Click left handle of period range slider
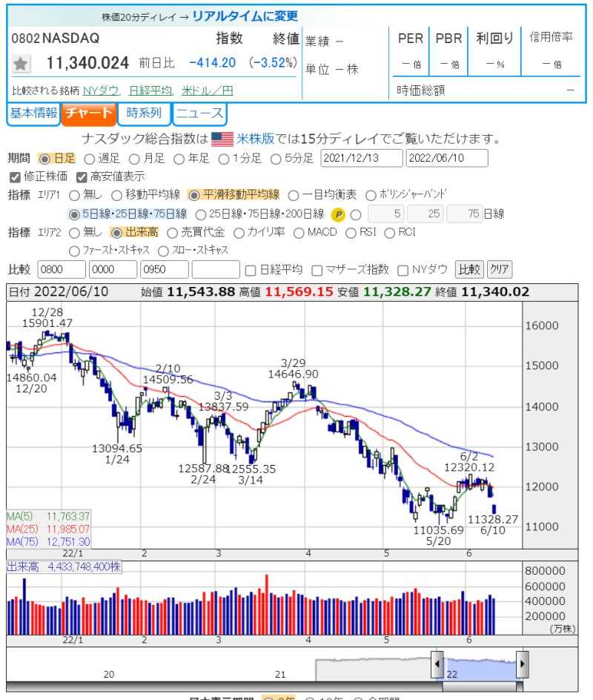Image resolution: width=593 pixels, height=700 pixels. point(437,664)
